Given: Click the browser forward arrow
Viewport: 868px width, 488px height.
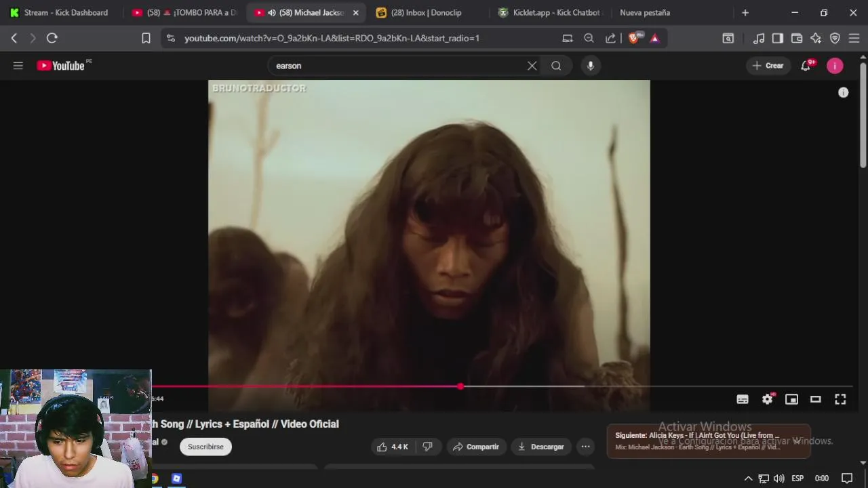Looking at the screenshot, I should click(32, 38).
